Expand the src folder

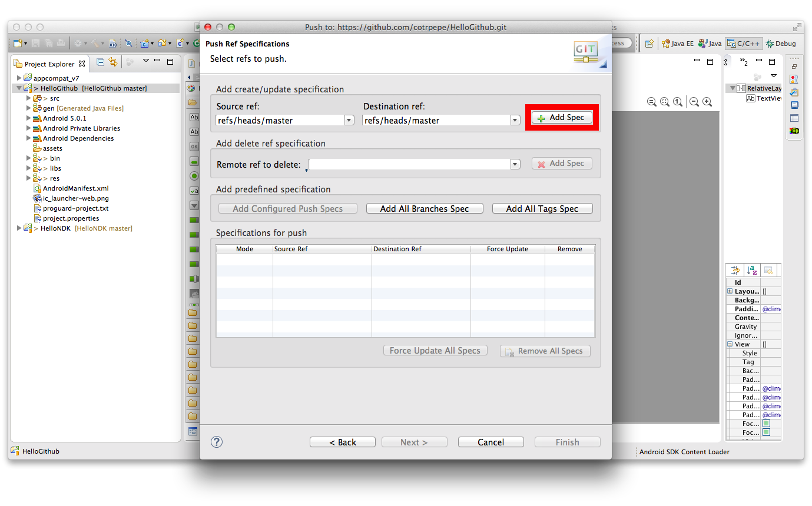[x=28, y=98]
